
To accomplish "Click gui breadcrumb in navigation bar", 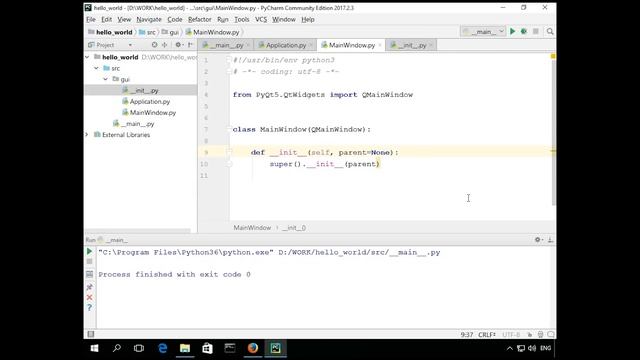I will pyautogui.click(x=170, y=32).
